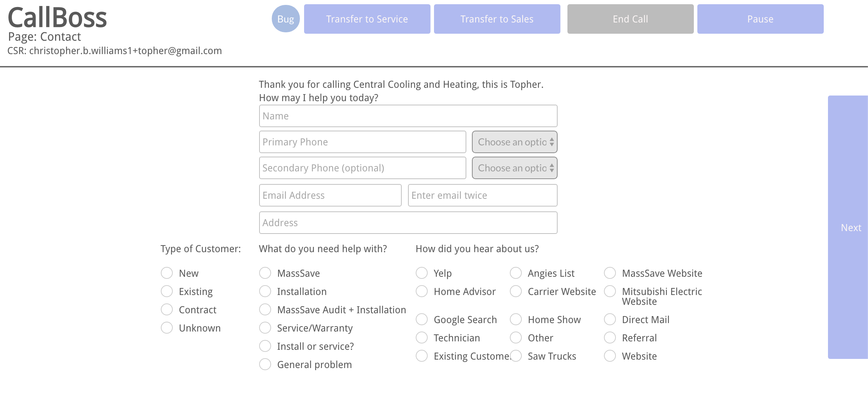Select Google Search as referral source

(422, 319)
